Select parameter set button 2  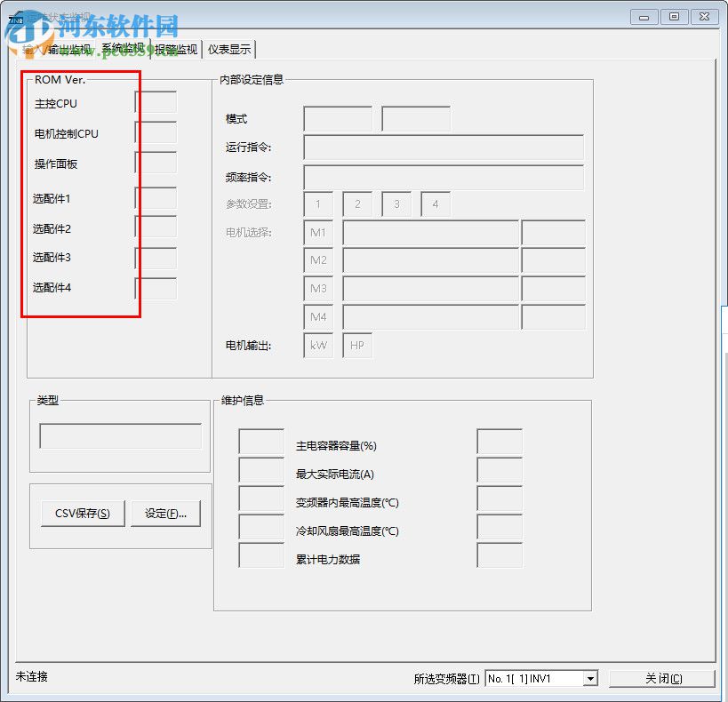tap(356, 203)
